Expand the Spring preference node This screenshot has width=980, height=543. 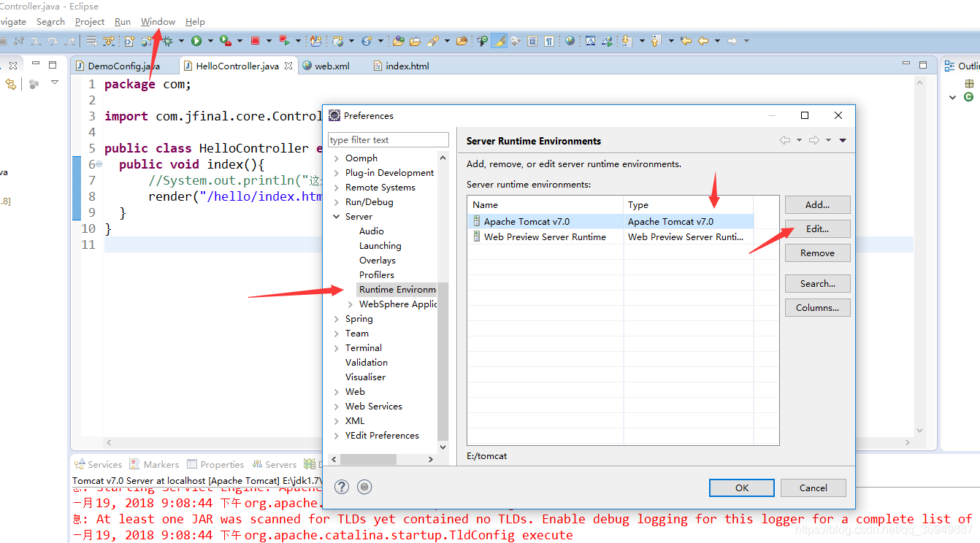pos(336,319)
